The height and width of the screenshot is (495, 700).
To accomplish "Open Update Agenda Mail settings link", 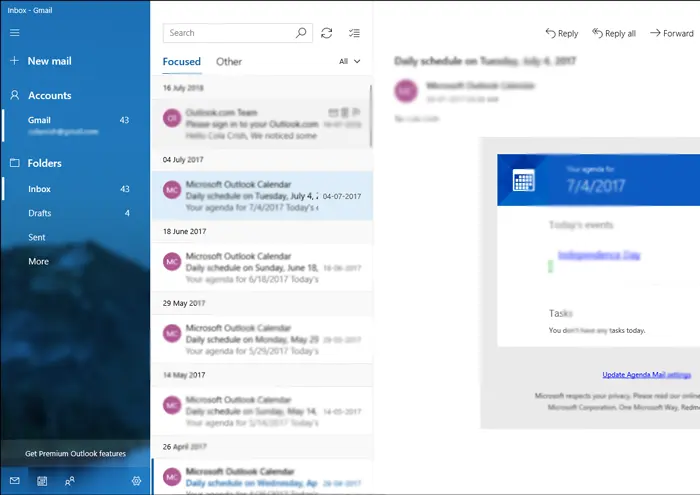I will pos(646,375).
